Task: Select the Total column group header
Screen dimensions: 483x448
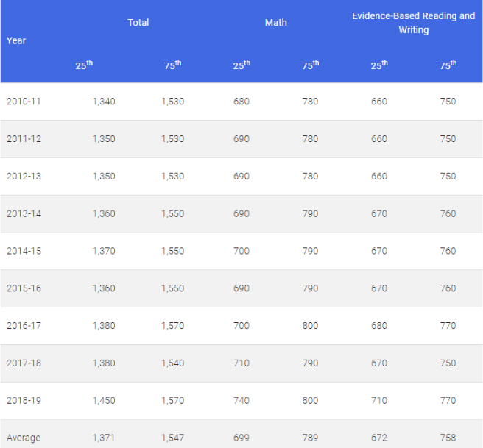Action: (x=138, y=23)
